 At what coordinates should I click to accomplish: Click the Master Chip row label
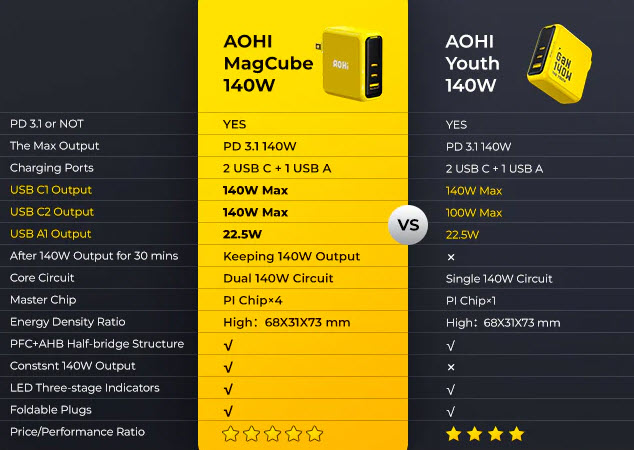pyautogui.click(x=44, y=300)
